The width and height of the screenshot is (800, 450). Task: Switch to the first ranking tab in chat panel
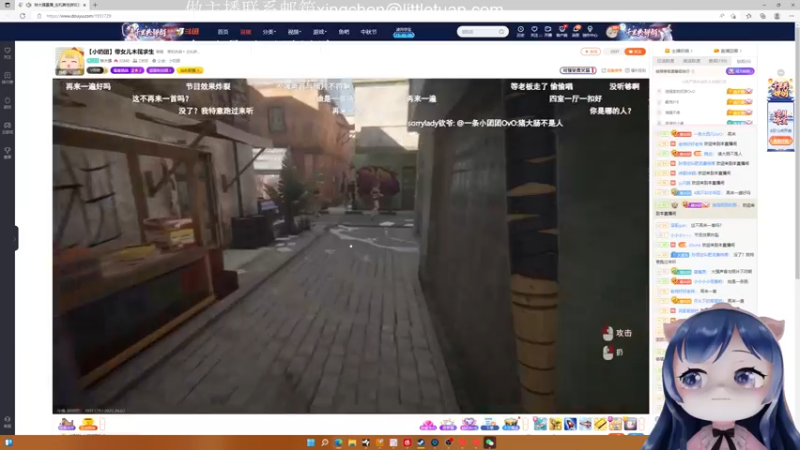pos(666,61)
